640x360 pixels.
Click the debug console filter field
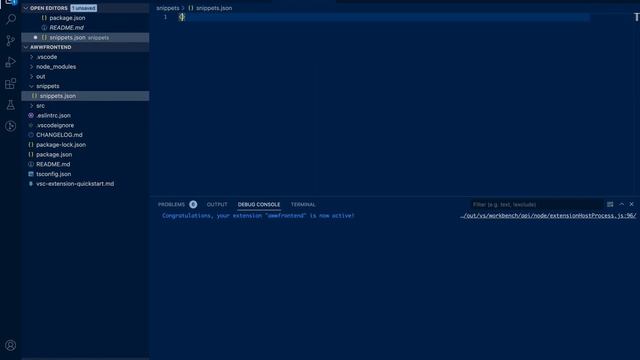(x=536, y=204)
